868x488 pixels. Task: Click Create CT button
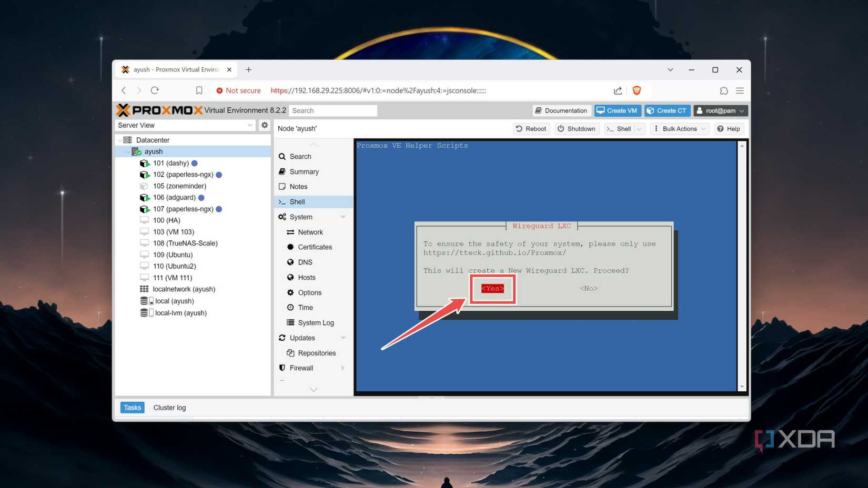point(667,110)
